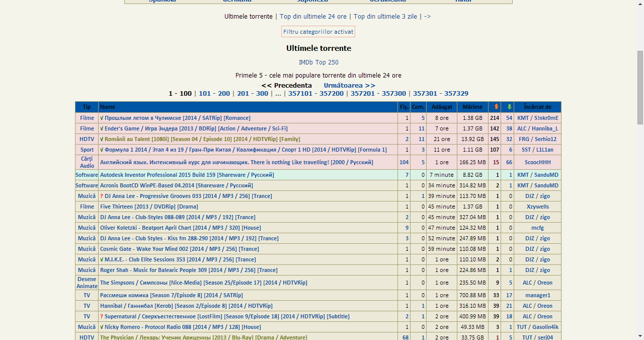Sort table by Adăugat column
This screenshot has width=644, height=340.
[x=442, y=107]
